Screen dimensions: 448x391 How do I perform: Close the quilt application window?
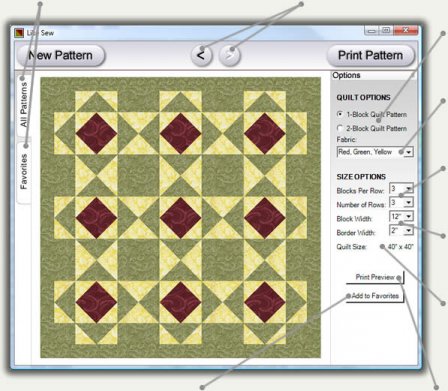(405, 31)
